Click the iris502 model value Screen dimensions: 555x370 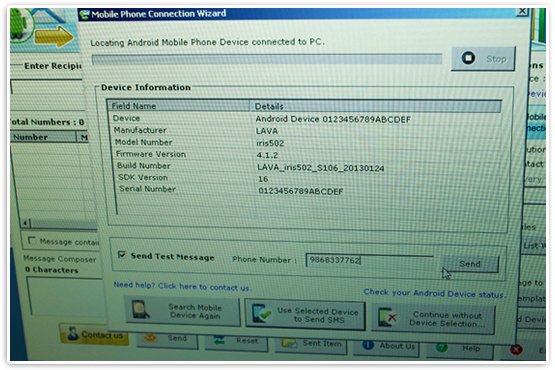coord(270,143)
